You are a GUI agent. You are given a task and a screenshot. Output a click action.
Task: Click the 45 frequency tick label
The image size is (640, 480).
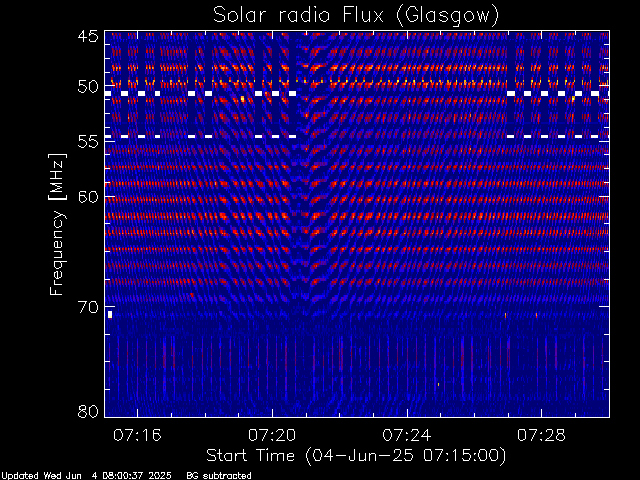pyautogui.click(x=88, y=36)
